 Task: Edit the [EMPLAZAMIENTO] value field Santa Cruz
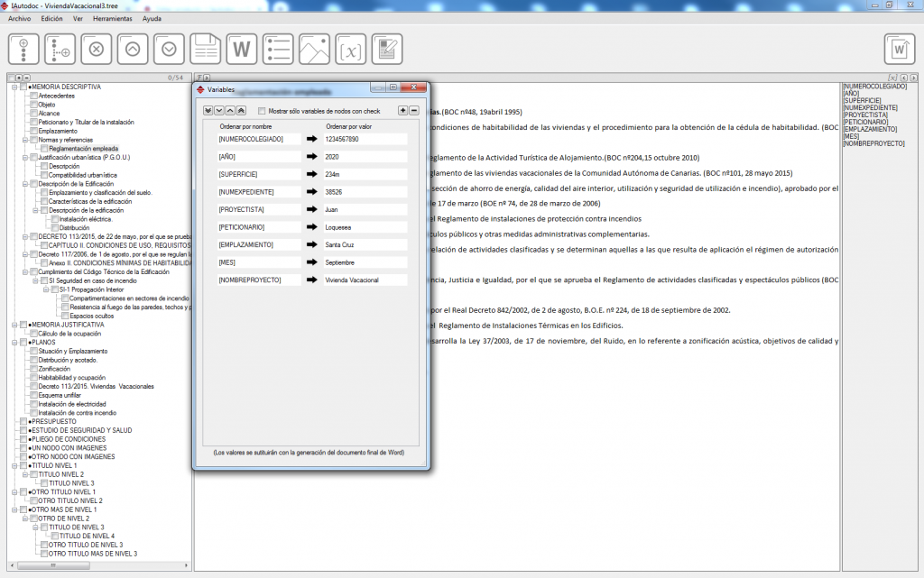[365, 244]
